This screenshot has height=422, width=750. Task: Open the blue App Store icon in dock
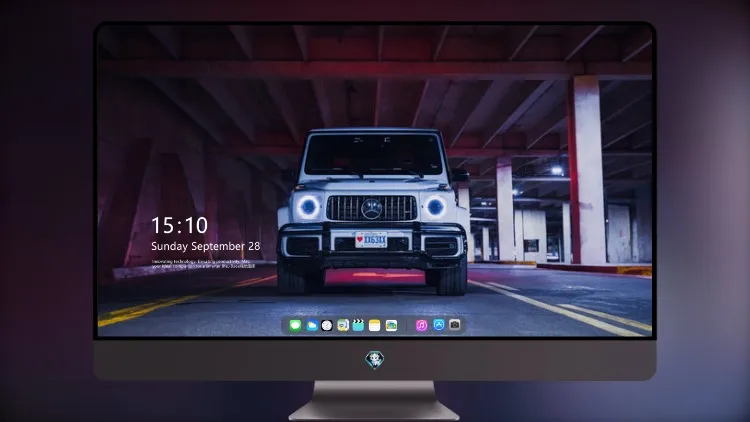pyautogui.click(x=439, y=325)
